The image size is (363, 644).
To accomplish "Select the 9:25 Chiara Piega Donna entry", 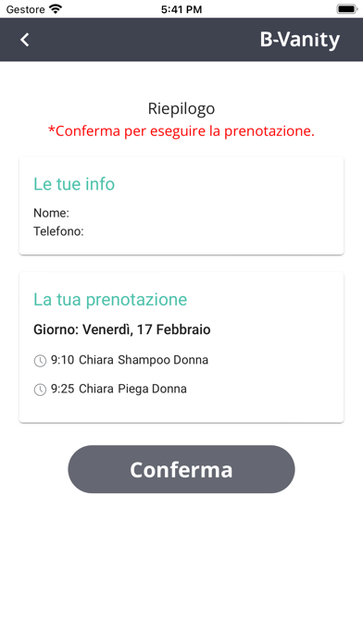I will coord(110,389).
